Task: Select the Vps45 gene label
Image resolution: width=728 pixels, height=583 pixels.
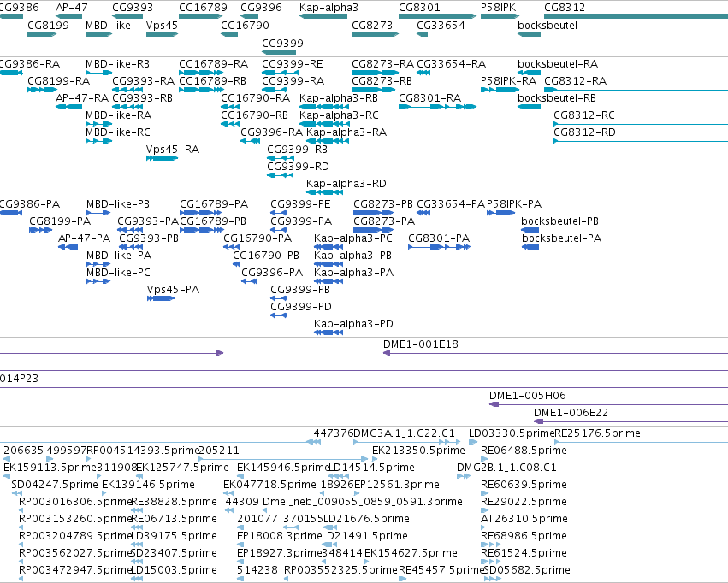Action: coord(162,25)
